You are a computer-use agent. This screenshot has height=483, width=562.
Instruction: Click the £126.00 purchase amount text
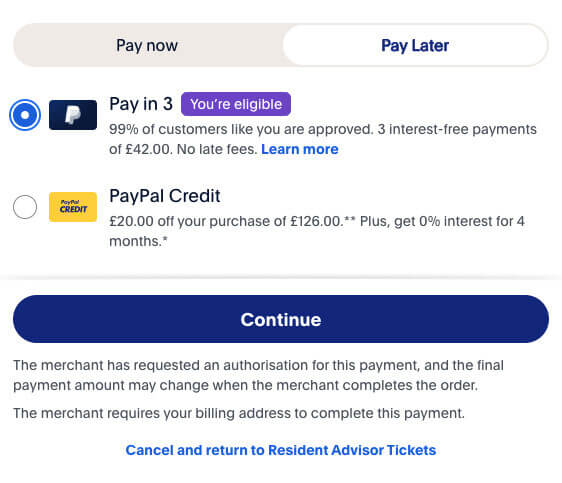[317, 221]
